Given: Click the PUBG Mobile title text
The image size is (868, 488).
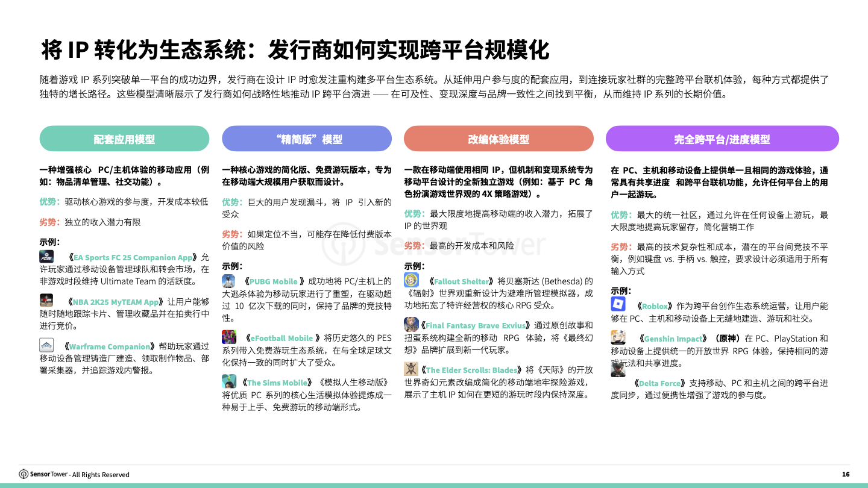Looking at the screenshot, I should click(x=274, y=281).
